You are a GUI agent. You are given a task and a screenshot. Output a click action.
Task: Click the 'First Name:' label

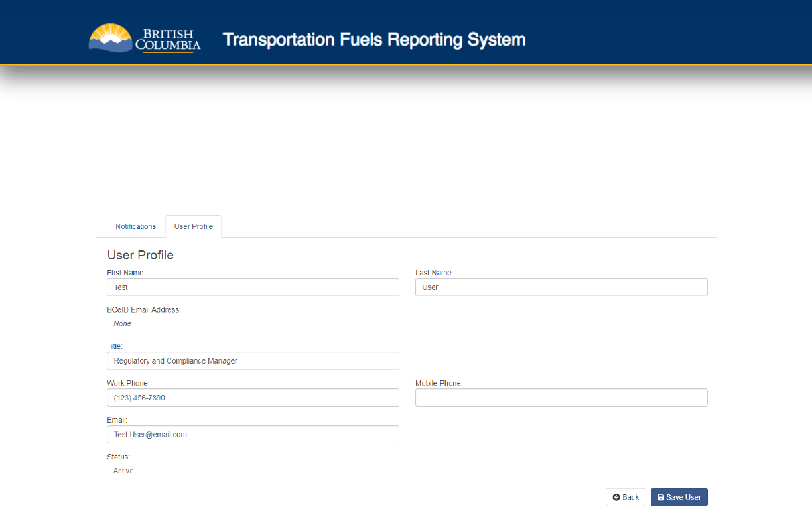[x=126, y=273]
